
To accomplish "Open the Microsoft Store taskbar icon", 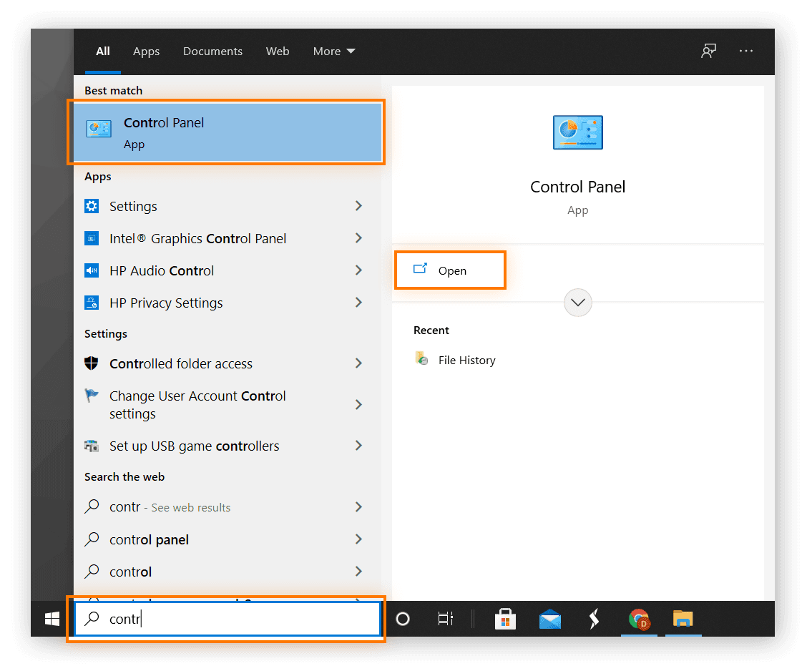I will coord(505,619).
